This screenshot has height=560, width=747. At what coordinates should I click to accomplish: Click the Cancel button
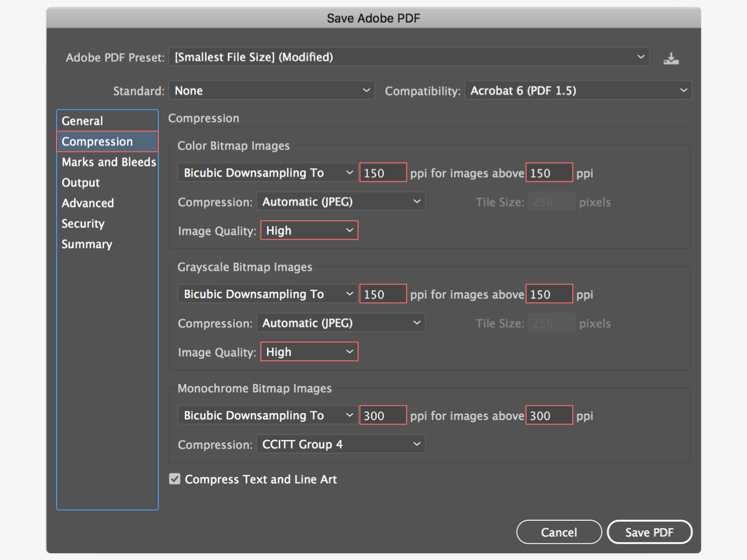pyautogui.click(x=558, y=532)
